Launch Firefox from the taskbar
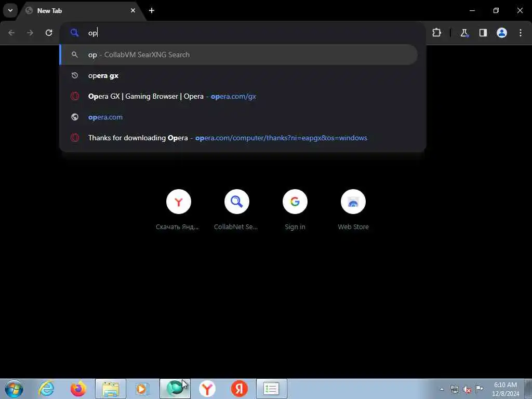This screenshot has width=532, height=399. [78, 389]
